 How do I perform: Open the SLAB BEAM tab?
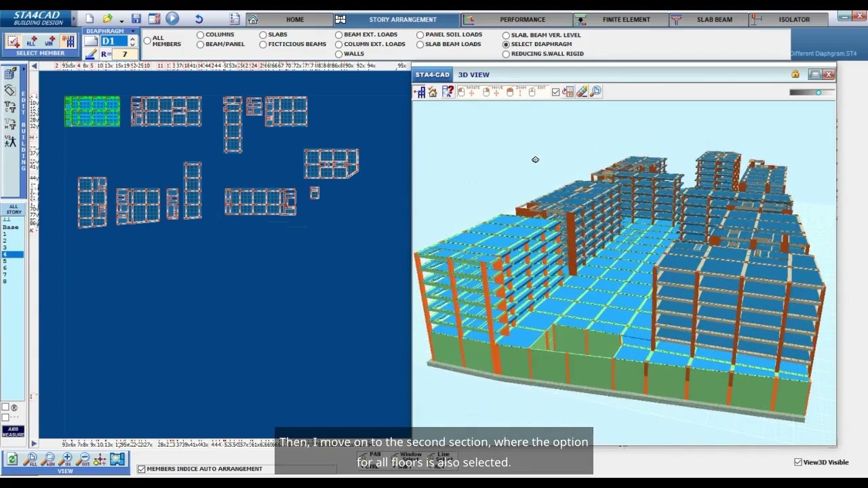point(714,20)
